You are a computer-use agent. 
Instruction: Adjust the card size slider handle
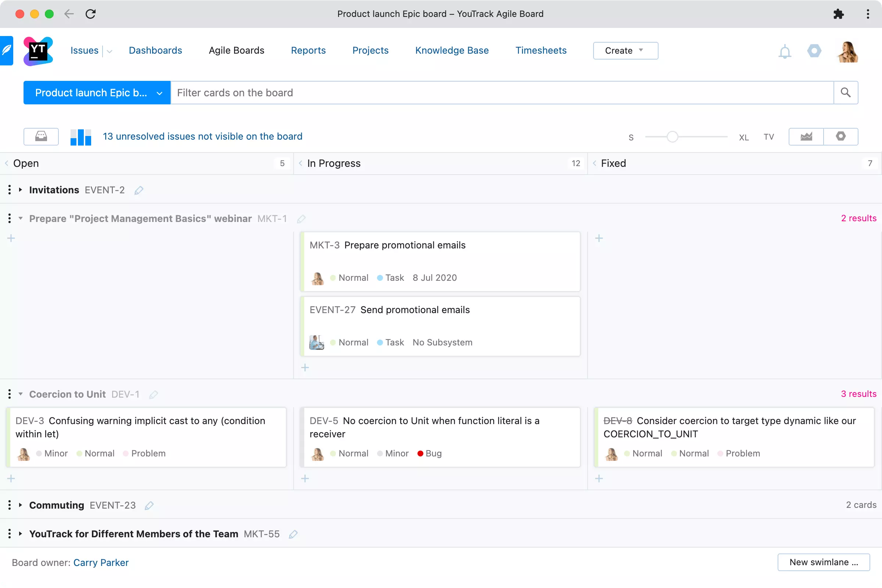pos(673,137)
